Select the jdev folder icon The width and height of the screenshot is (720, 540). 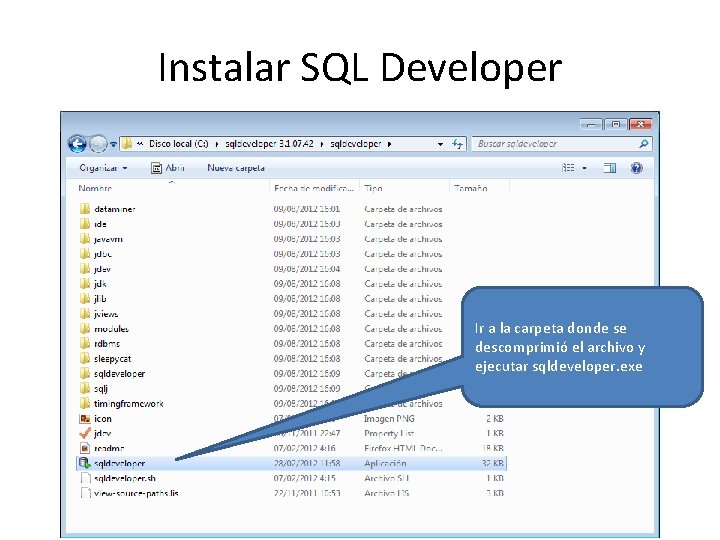click(84, 269)
